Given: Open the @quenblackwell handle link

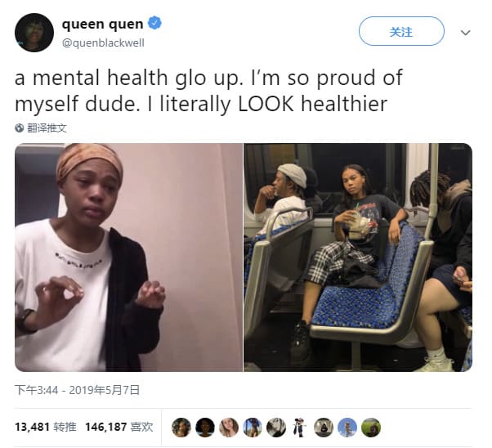Looking at the screenshot, I should (103, 43).
